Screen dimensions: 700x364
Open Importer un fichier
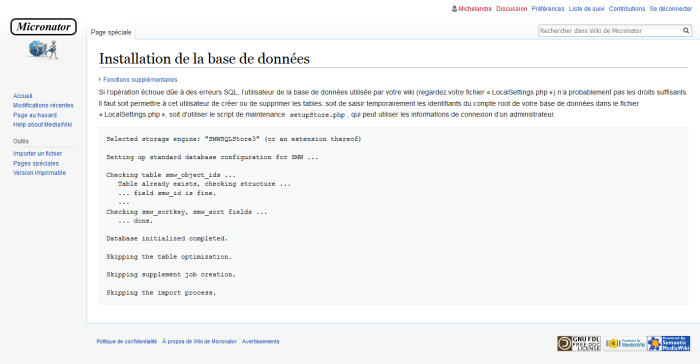[x=38, y=154]
